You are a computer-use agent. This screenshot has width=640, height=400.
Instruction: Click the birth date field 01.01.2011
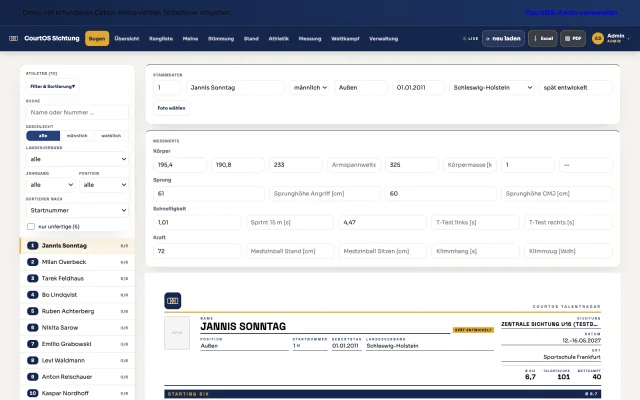[418, 87]
